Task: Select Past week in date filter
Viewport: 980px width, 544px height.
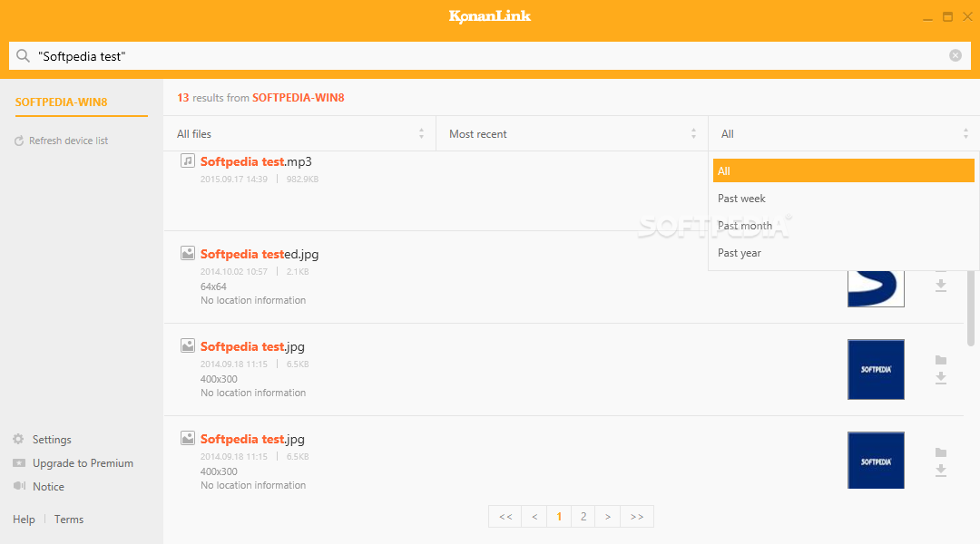Action: [x=843, y=198]
